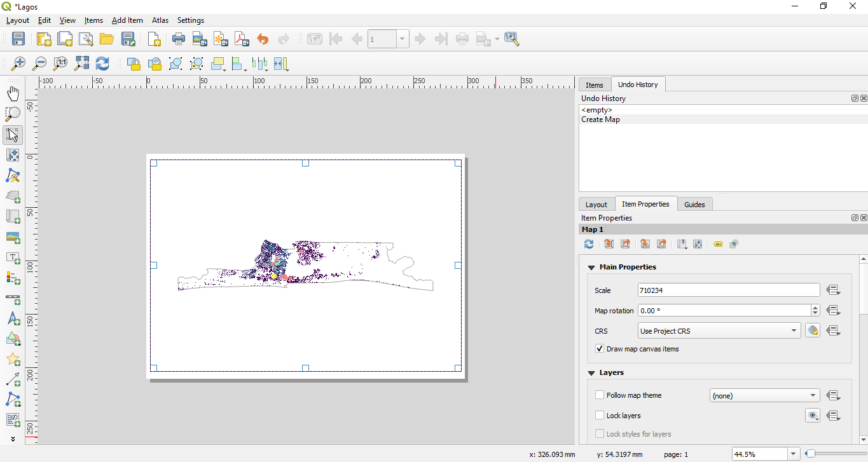Add a new map item
868x462 pixels.
pyautogui.click(x=13, y=196)
